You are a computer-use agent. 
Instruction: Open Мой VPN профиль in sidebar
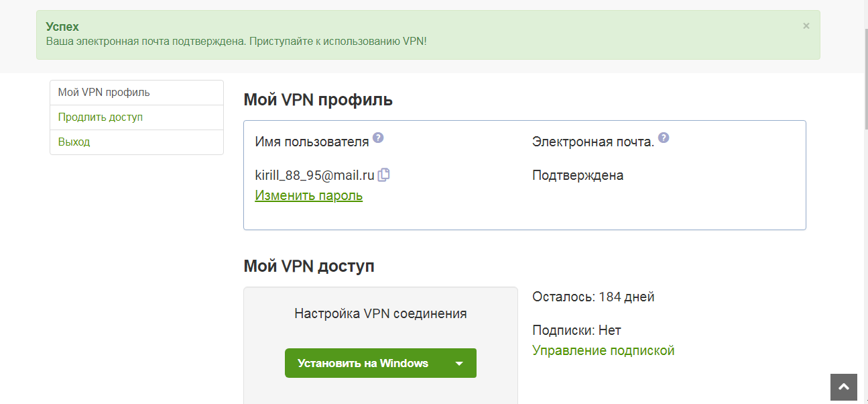(104, 93)
